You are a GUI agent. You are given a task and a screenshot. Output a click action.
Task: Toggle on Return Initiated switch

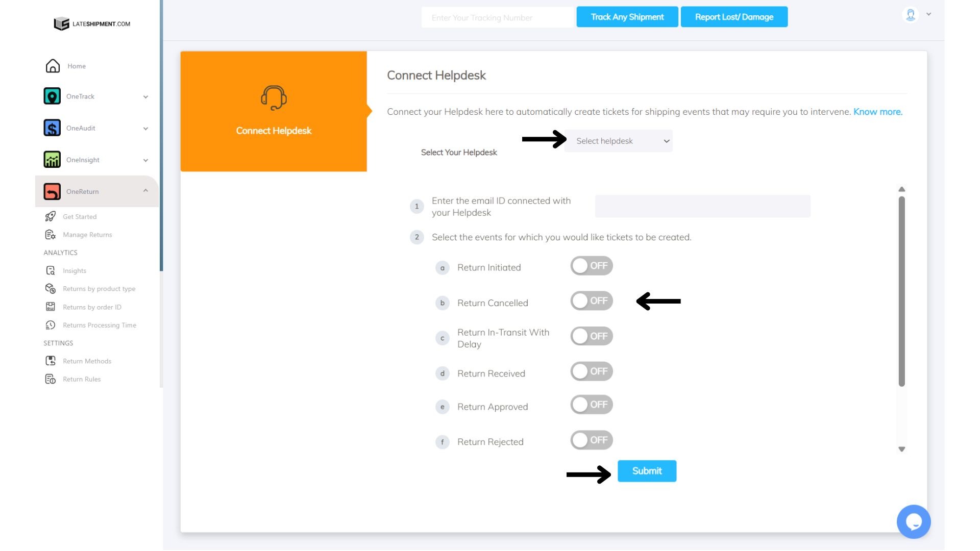click(591, 266)
